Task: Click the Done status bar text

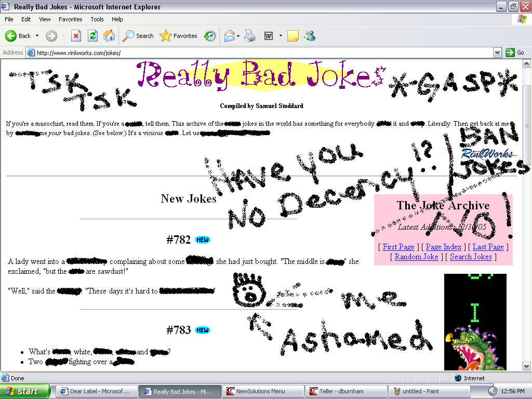Action: (x=18, y=378)
